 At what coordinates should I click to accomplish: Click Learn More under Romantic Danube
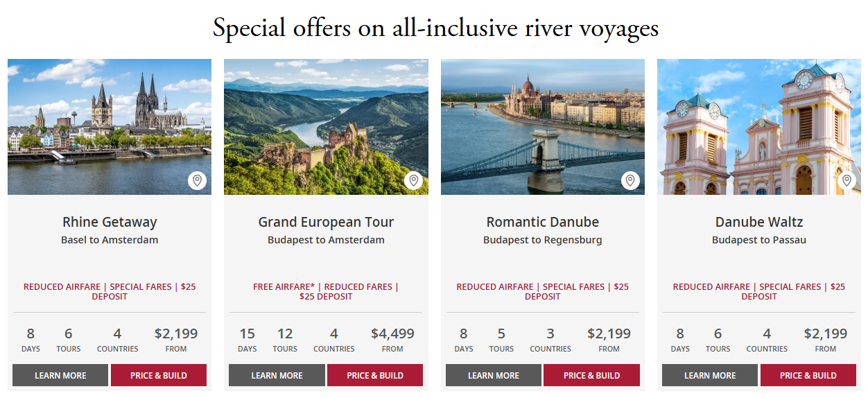493,375
